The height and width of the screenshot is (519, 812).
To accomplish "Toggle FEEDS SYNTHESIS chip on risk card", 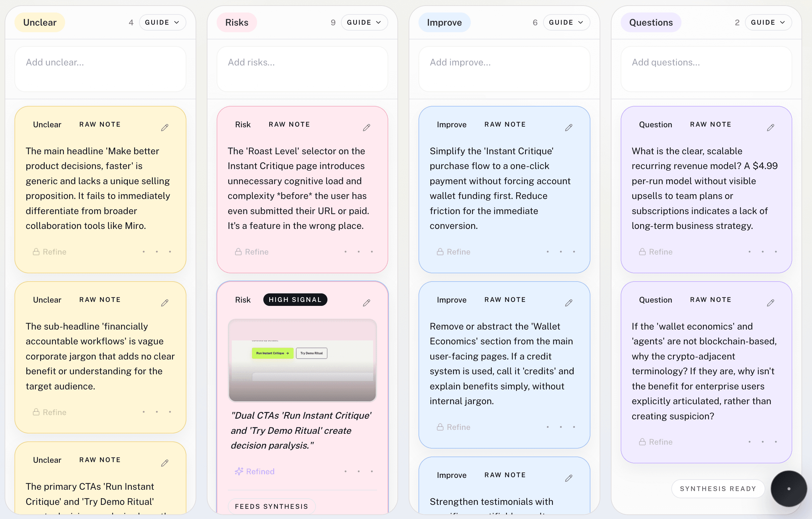I will 272,506.
